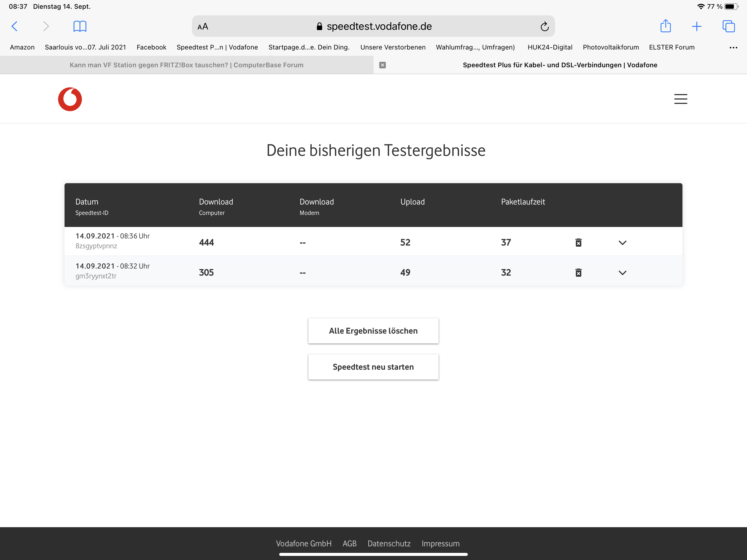Expand details of the 305 download result
Image resolution: width=747 pixels, height=560 pixels.
pyautogui.click(x=622, y=273)
